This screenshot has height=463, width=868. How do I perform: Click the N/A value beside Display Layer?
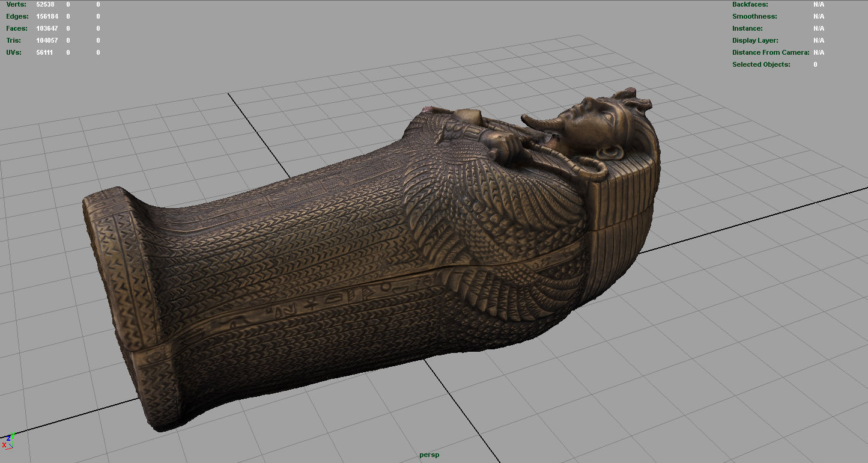[819, 40]
